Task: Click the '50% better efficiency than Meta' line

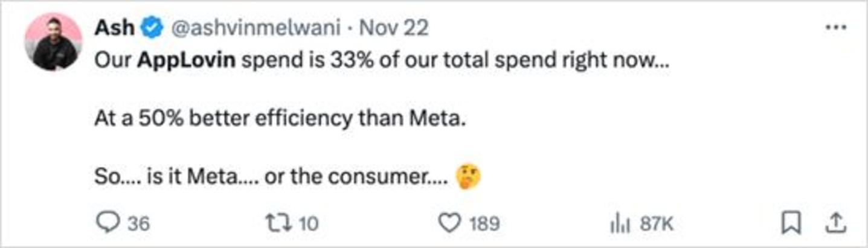Action: tap(280, 119)
